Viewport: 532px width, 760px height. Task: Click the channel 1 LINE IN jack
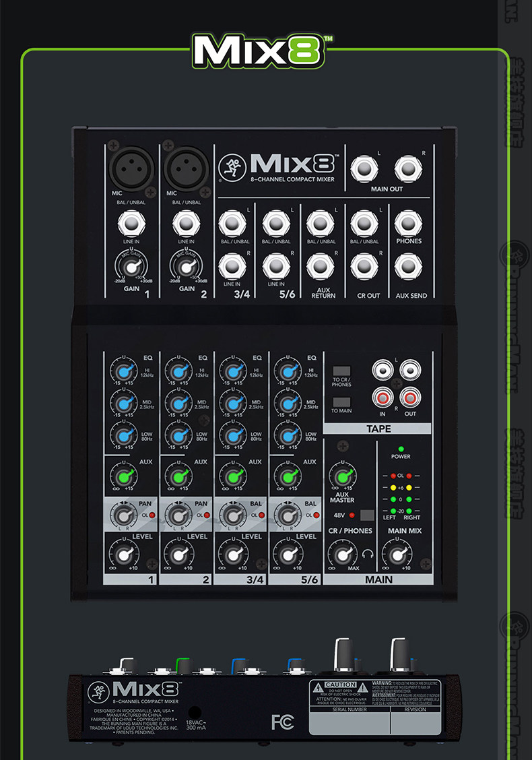(131, 224)
